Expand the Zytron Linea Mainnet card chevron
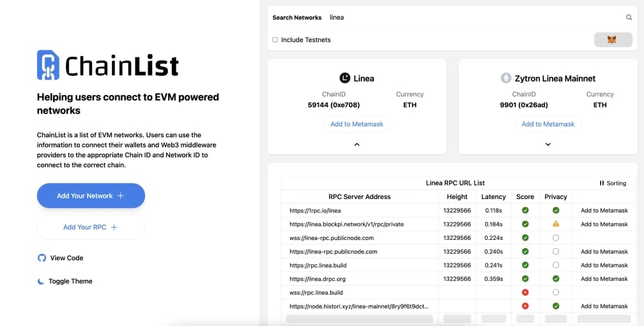 548,144
